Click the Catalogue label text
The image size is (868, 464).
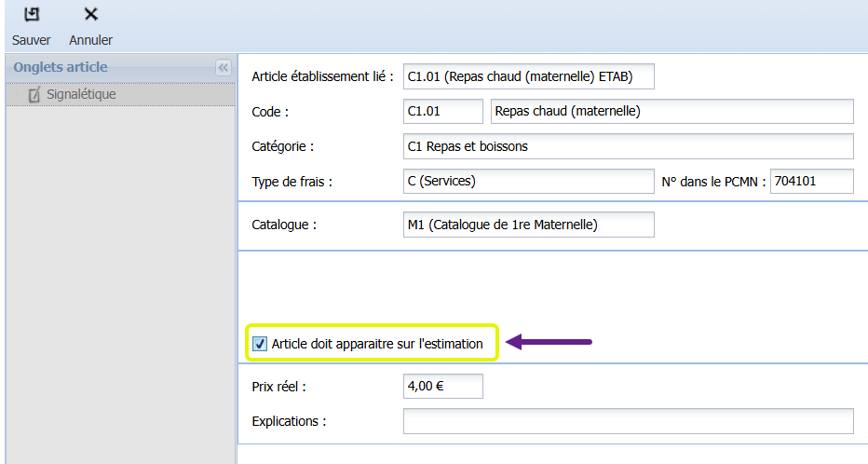click(284, 225)
